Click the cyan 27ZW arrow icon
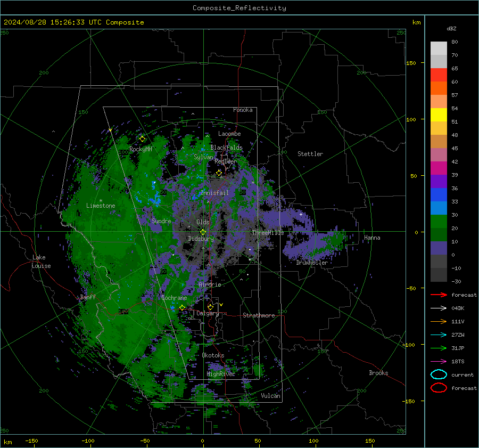Screen dimensions: 479x448 pyautogui.click(x=439, y=335)
